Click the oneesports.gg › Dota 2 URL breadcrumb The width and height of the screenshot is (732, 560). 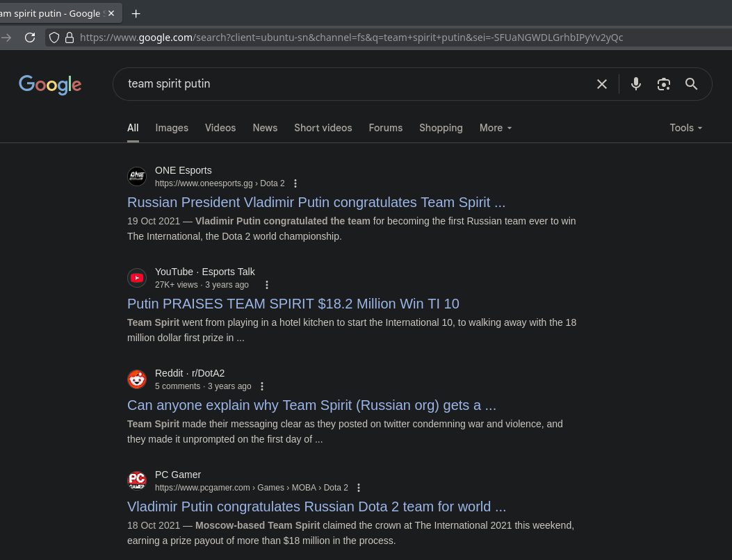coord(220,183)
